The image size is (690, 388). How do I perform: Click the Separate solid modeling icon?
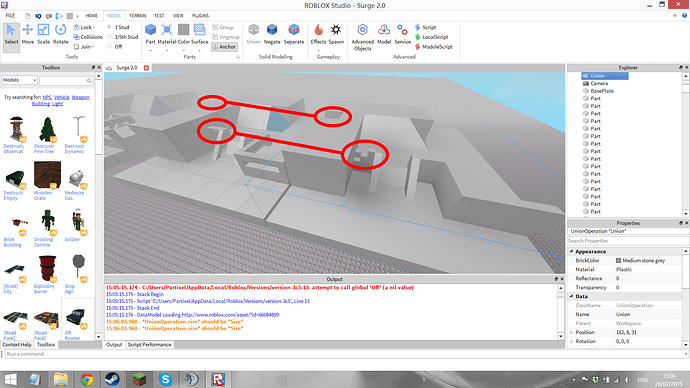pyautogui.click(x=294, y=34)
